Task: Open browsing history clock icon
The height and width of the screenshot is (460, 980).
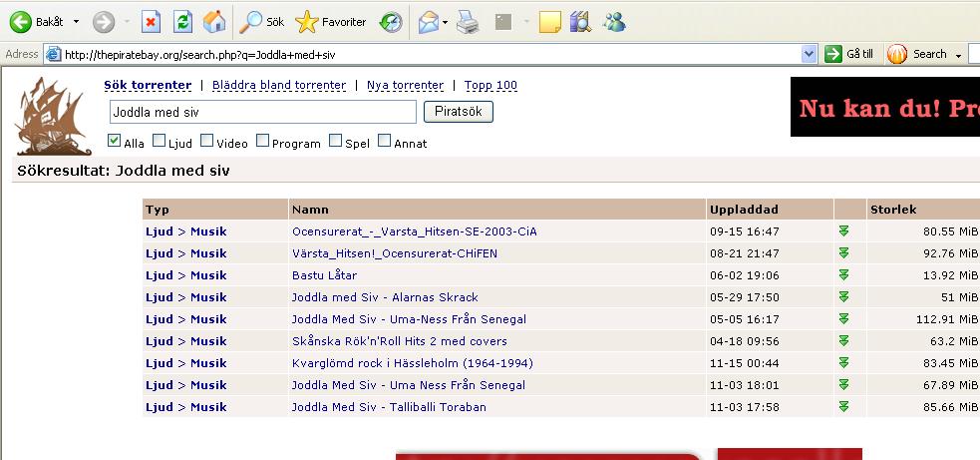Action: [391, 23]
